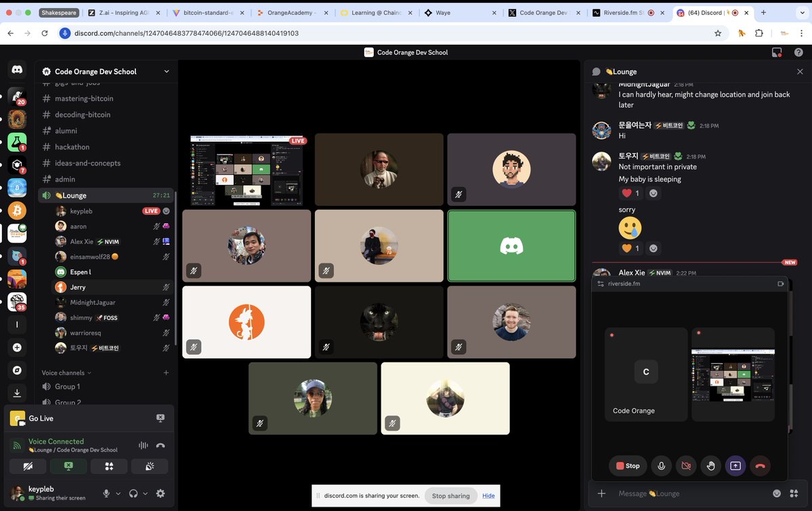Click the plus icon to attach a file
Screen dimensions: 812x511
pos(601,493)
